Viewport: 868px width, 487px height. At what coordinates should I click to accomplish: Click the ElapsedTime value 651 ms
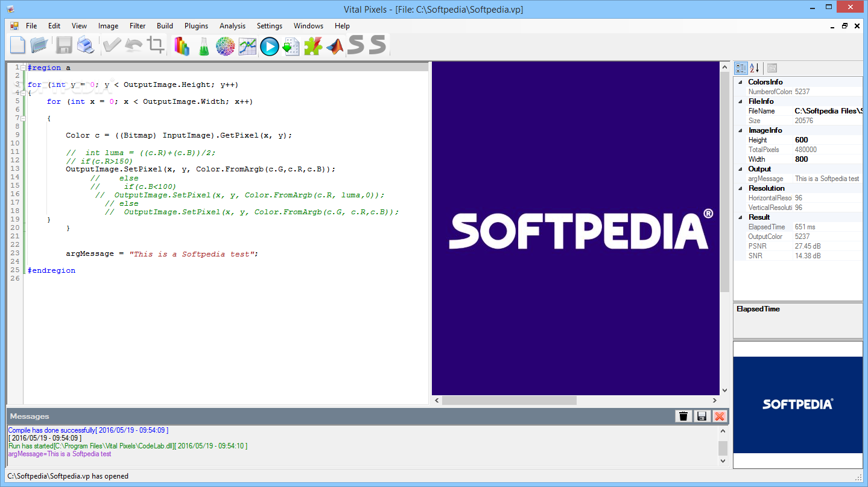click(x=805, y=227)
